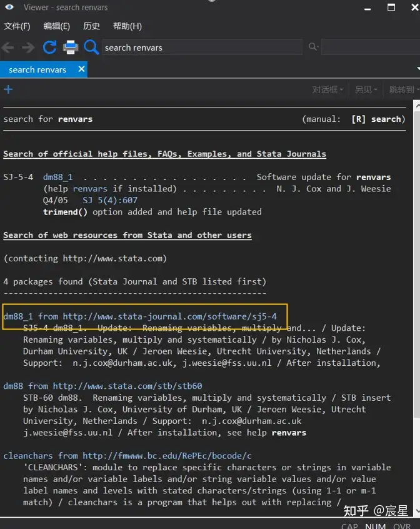Click '(contacting http://www.stata.com)' text
This screenshot has width=420, height=529.
click(85, 258)
